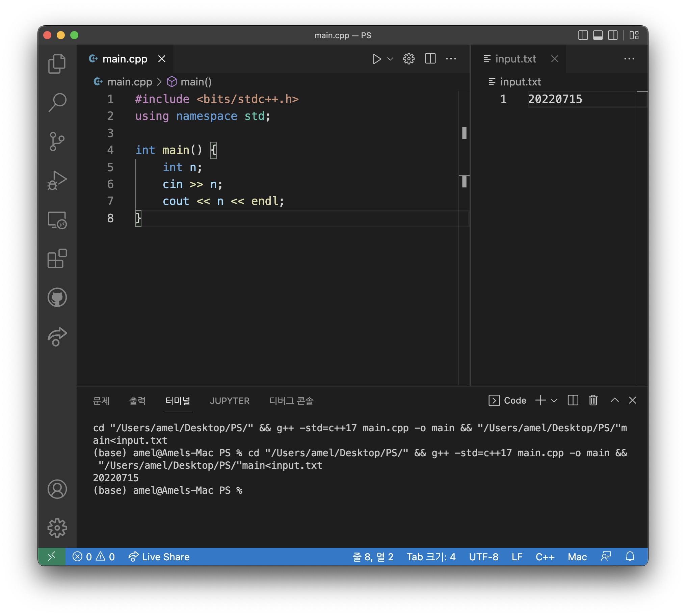Maximize terminal panel with the chevron up
The height and width of the screenshot is (616, 686).
pos(615,401)
